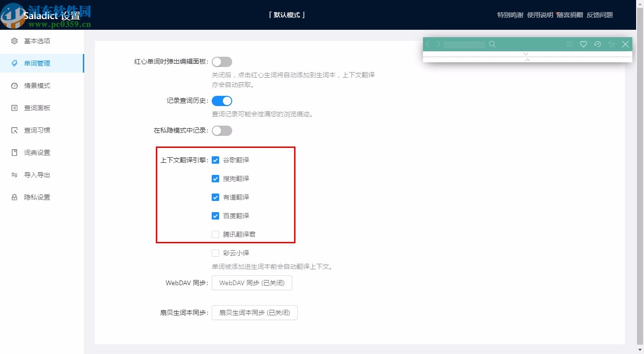Open WebDAV 同步 settings button
This screenshot has height=354, width=644.
(x=252, y=282)
